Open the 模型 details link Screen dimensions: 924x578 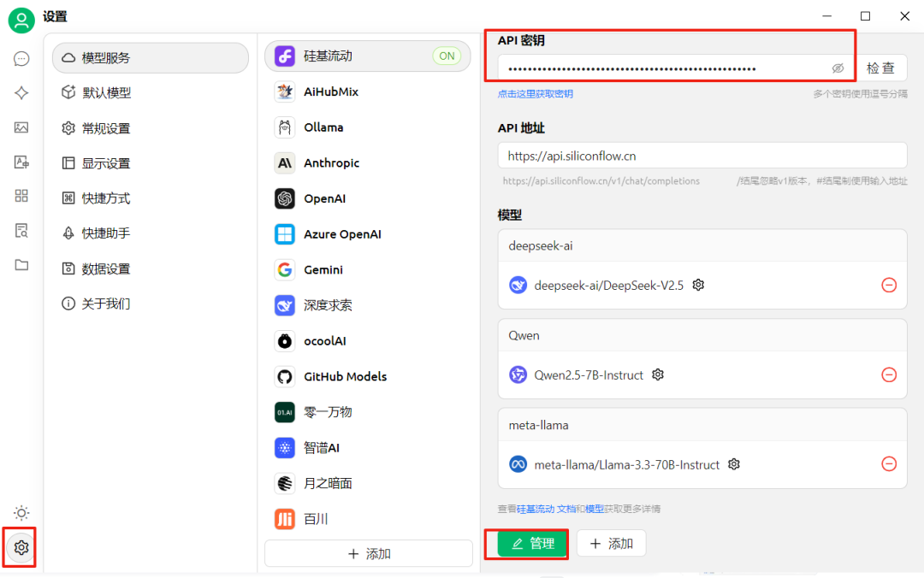pyautogui.click(x=595, y=509)
